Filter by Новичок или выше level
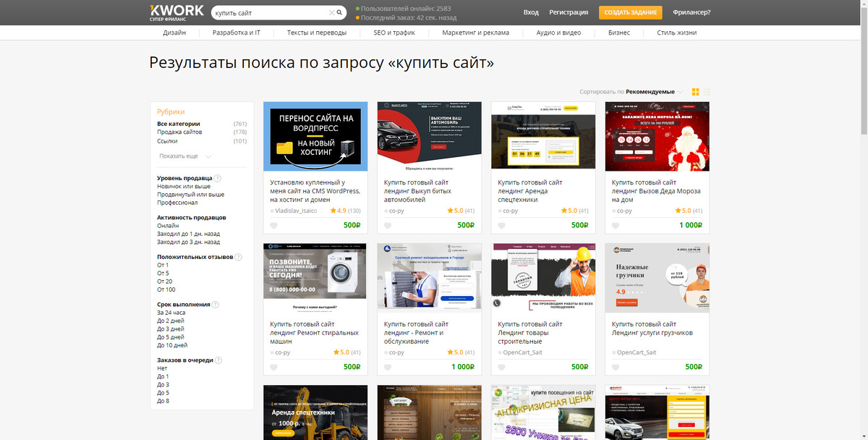 click(x=184, y=186)
